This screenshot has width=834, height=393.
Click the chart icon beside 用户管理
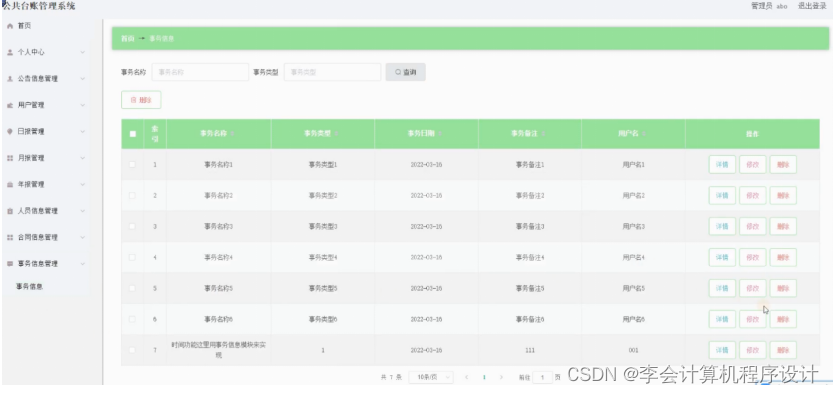(x=10, y=105)
